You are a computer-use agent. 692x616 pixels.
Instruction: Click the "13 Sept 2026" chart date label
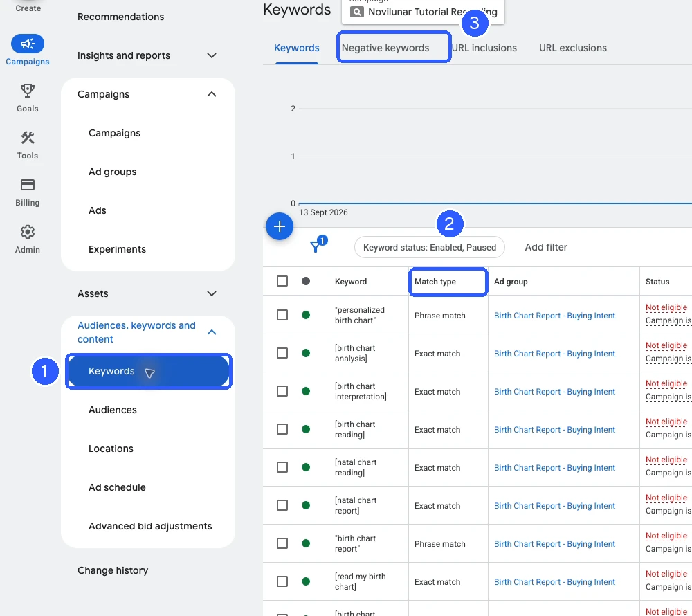(323, 212)
